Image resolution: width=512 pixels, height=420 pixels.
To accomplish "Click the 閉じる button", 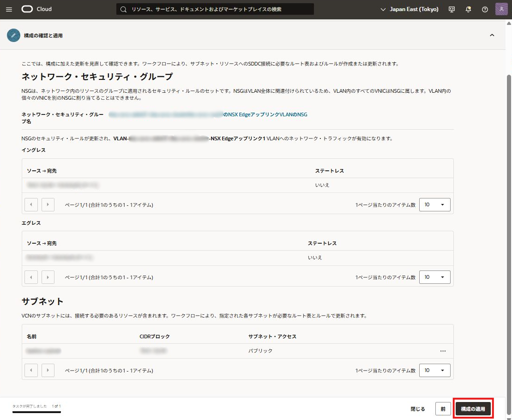I will pos(418,409).
